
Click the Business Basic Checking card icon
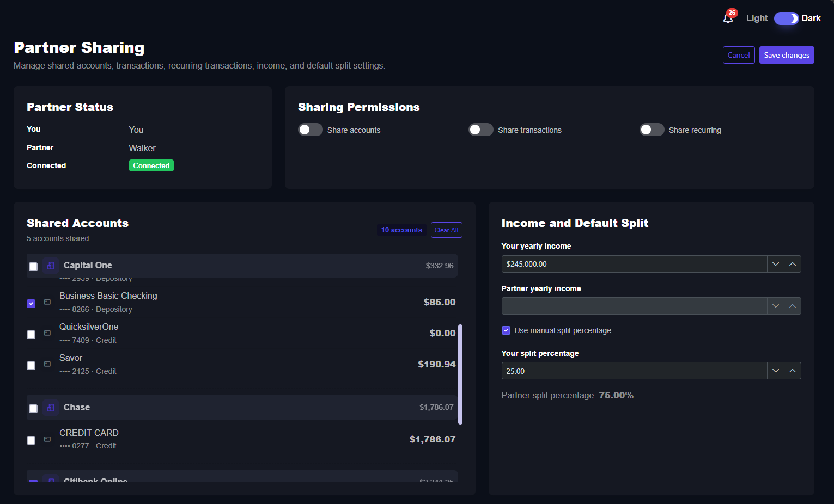click(x=47, y=302)
